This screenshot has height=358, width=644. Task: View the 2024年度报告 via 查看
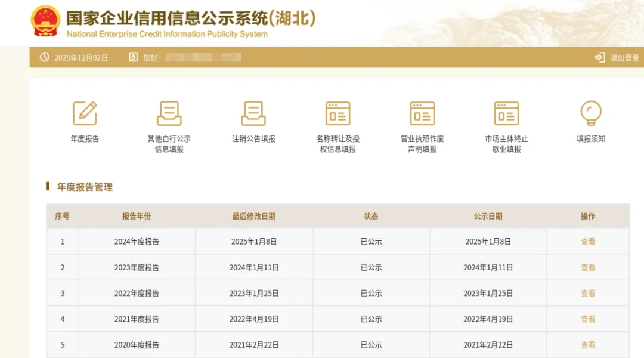588,242
